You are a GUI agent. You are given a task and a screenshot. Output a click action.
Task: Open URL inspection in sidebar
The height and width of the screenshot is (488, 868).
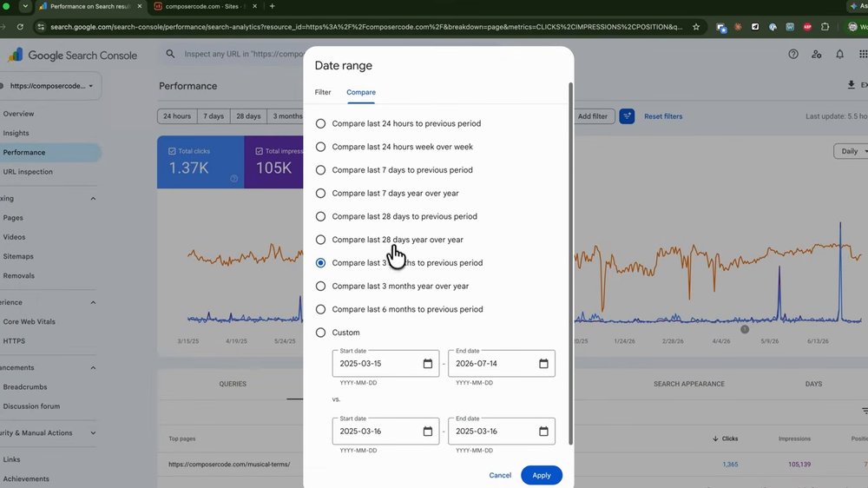(x=29, y=172)
